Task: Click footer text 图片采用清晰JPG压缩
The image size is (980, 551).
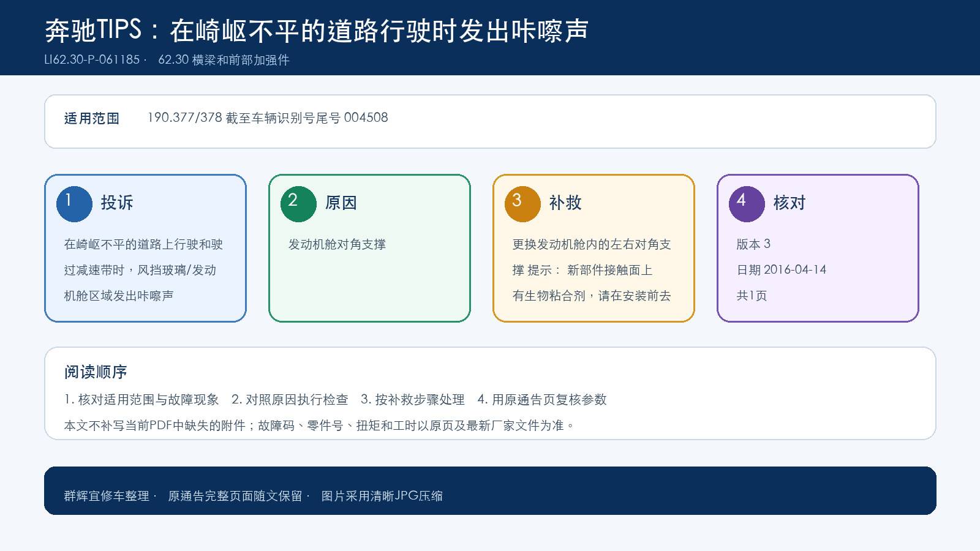Action: (x=382, y=496)
